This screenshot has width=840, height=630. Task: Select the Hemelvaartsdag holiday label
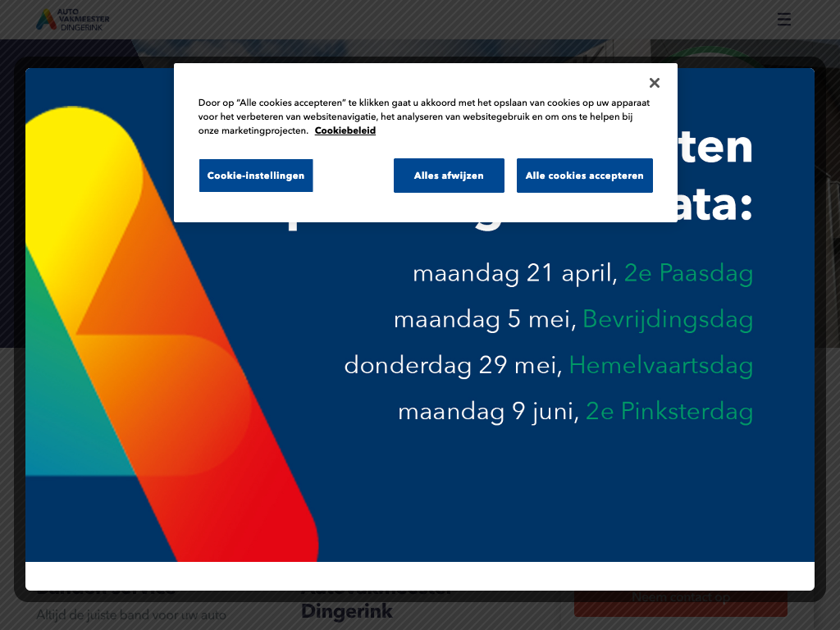pos(660,365)
